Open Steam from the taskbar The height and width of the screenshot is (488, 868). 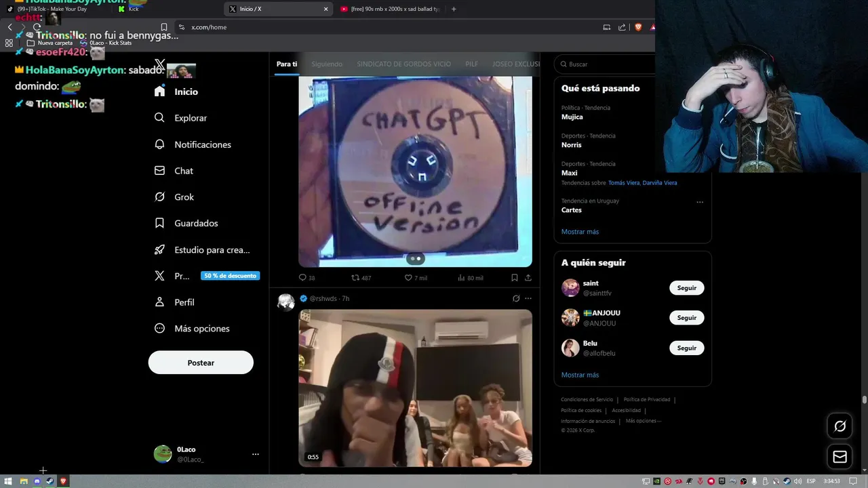(50, 481)
